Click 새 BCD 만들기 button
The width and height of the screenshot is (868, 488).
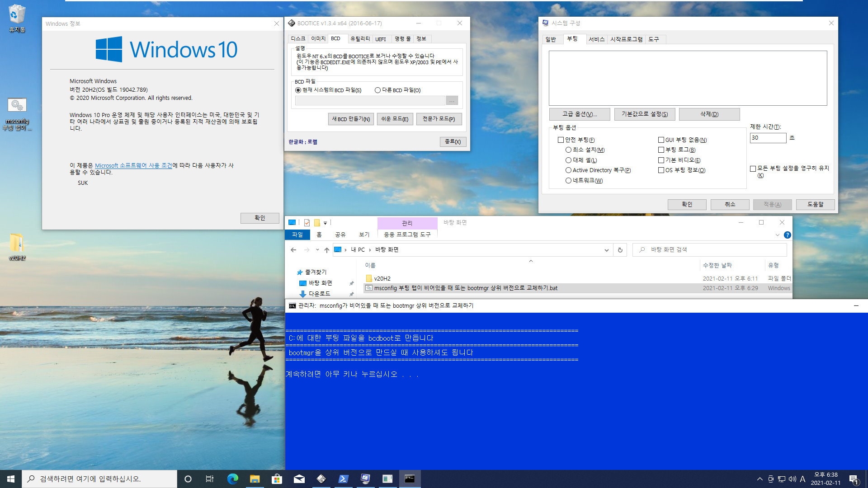pos(351,119)
